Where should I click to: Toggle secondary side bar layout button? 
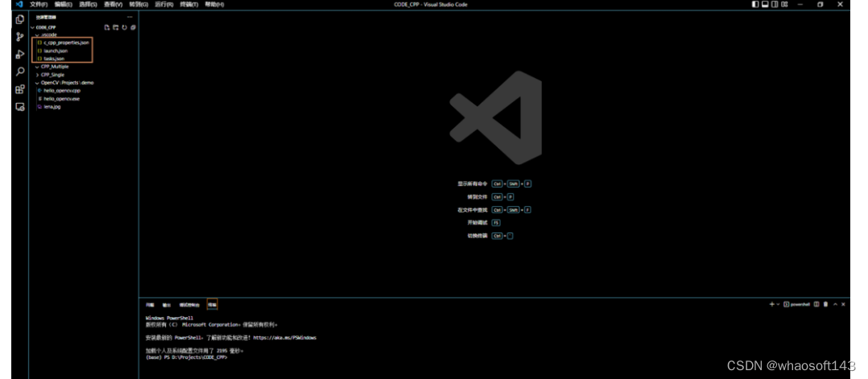(x=775, y=4)
